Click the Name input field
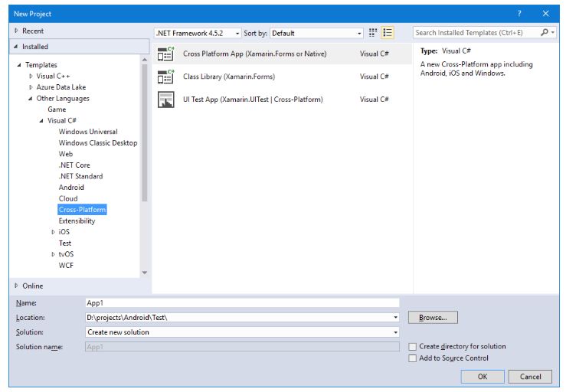 (x=242, y=303)
